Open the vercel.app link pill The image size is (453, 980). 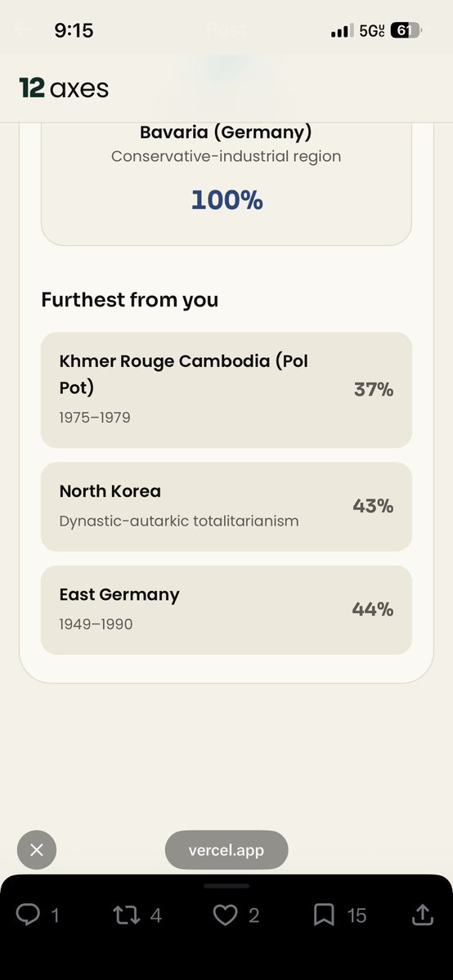tap(226, 850)
